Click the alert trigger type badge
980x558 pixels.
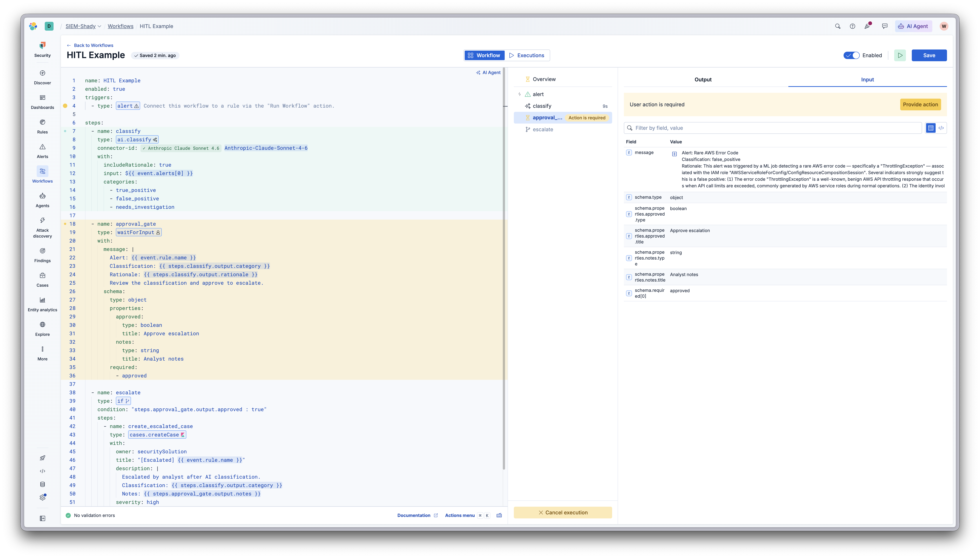128,106
